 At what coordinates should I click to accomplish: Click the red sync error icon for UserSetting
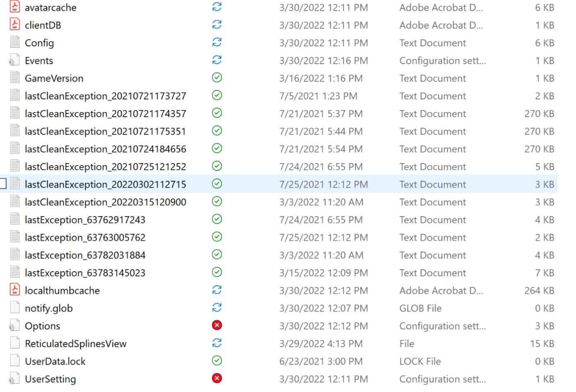(x=217, y=378)
